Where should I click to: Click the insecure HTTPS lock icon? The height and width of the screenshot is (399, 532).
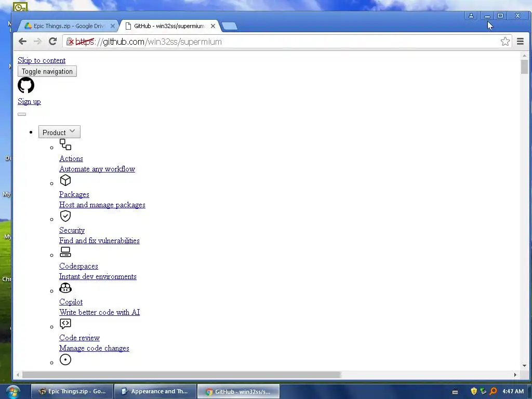point(70,42)
